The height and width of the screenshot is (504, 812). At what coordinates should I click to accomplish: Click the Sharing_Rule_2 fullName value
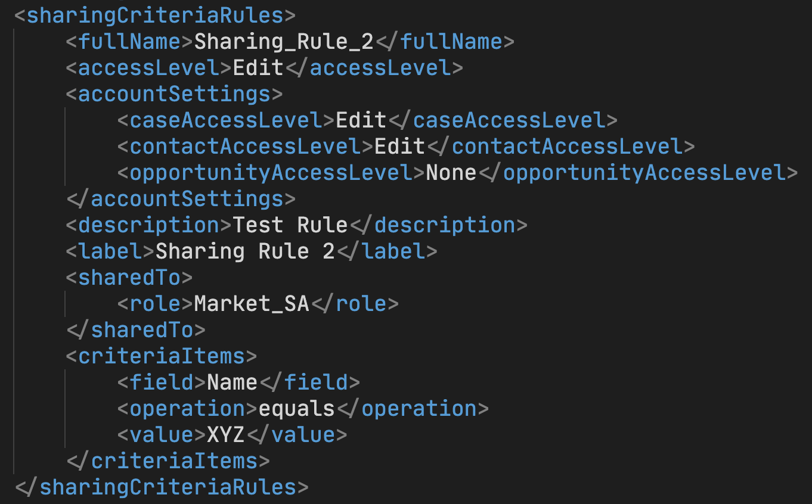click(284, 42)
